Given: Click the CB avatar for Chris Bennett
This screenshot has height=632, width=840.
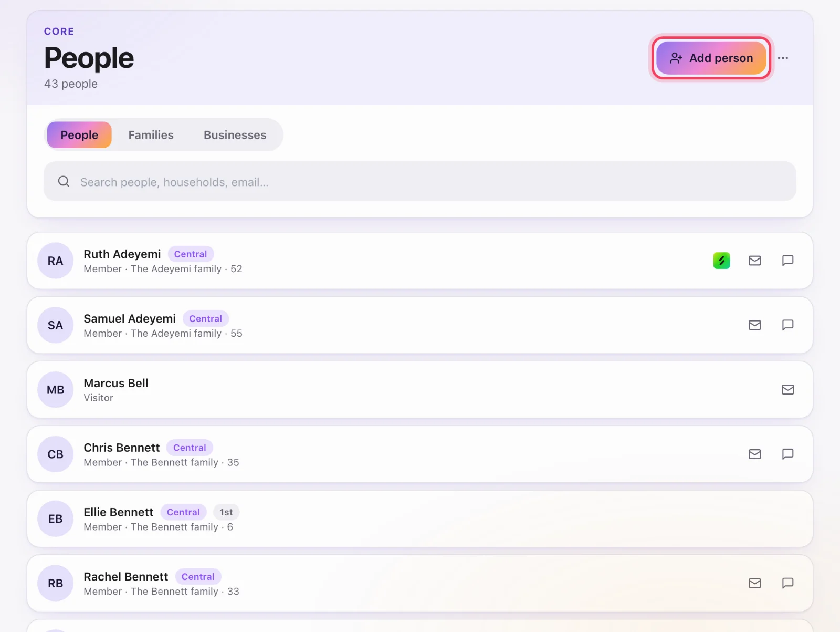Looking at the screenshot, I should click(x=55, y=454).
